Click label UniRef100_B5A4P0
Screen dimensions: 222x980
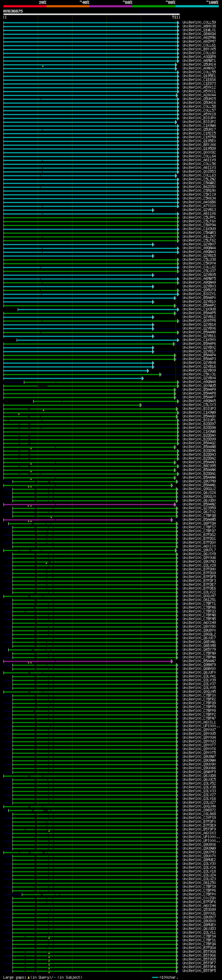[x=199, y=298]
